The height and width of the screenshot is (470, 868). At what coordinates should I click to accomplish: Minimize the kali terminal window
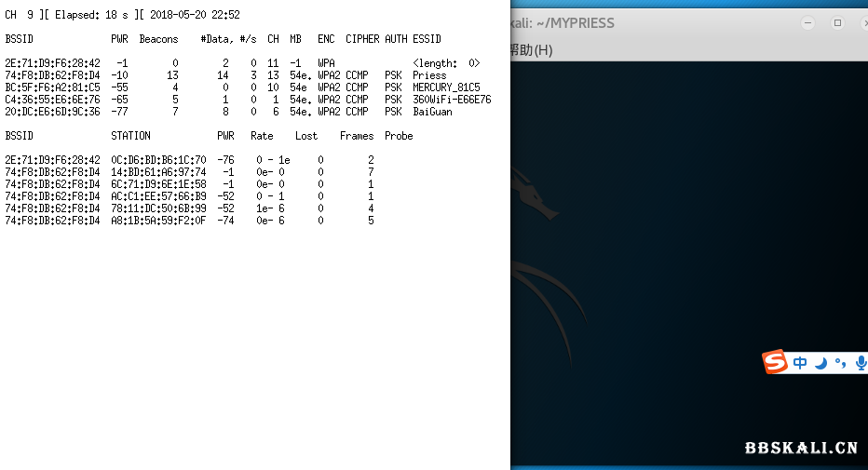click(x=809, y=22)
